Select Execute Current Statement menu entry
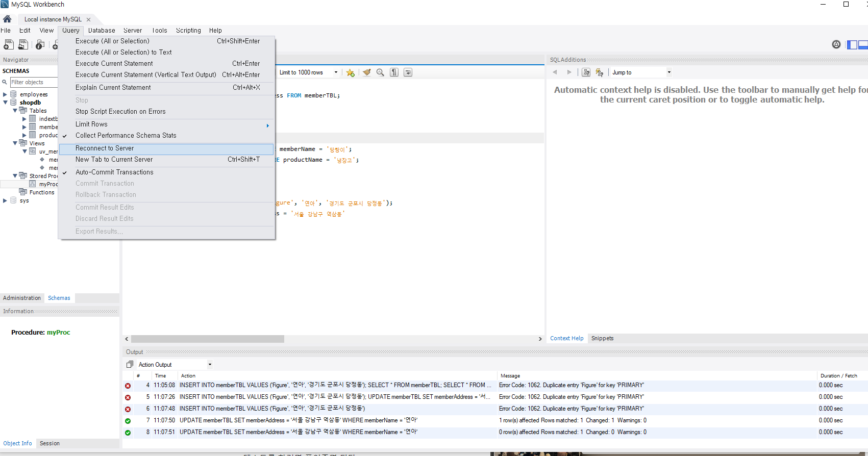The image size is (868, 456). pos(166,64)
